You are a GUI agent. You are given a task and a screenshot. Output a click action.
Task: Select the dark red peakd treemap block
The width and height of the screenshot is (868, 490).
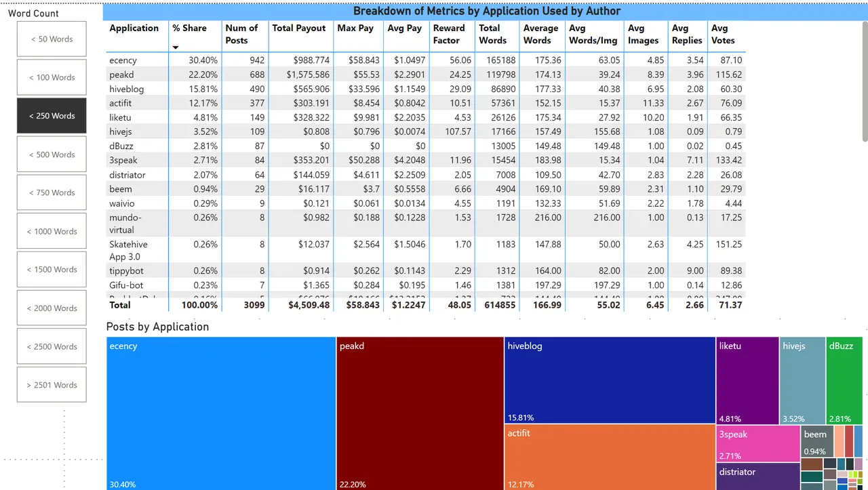[420, 413]
